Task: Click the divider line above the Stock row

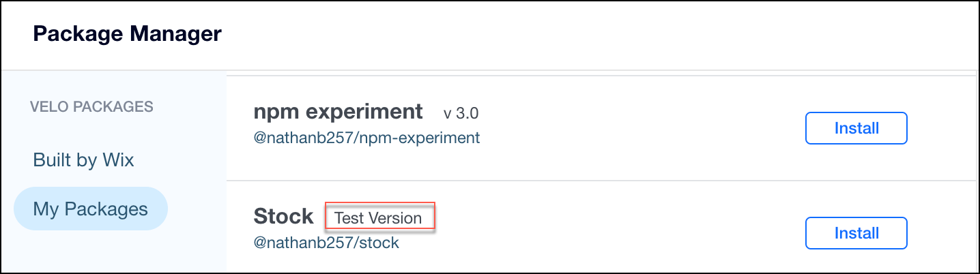Action: pos(601,181)
